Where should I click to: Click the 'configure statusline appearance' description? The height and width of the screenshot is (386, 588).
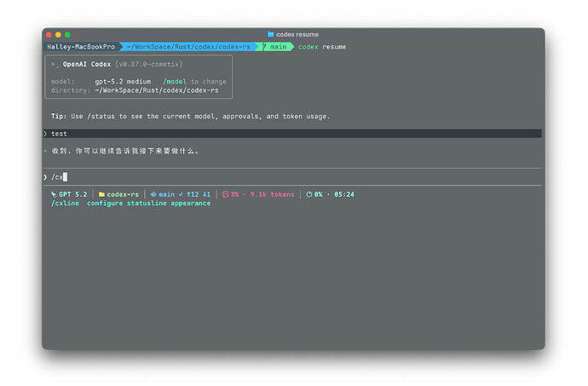(149, 204)
